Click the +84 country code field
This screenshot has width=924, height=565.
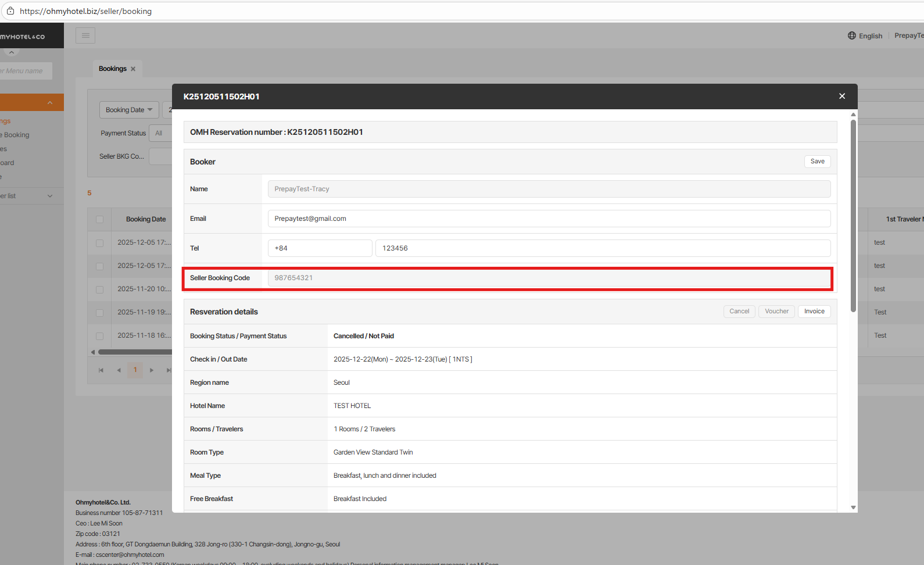320,248
